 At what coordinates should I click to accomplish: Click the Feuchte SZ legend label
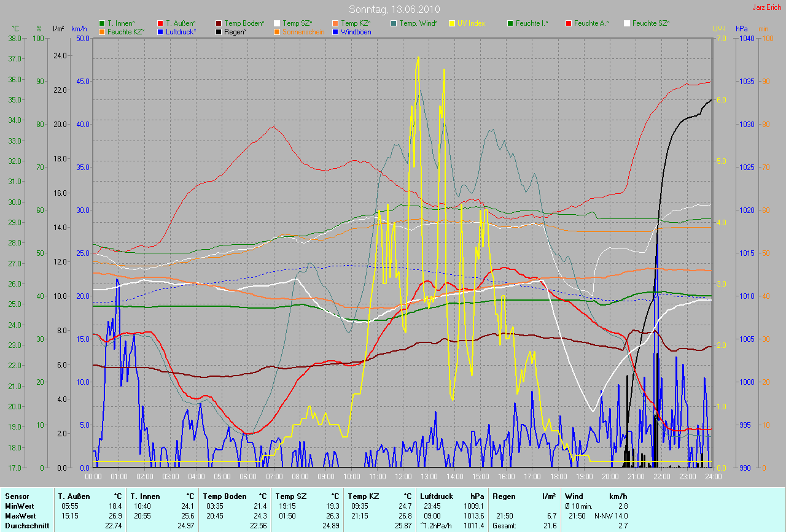651,23
